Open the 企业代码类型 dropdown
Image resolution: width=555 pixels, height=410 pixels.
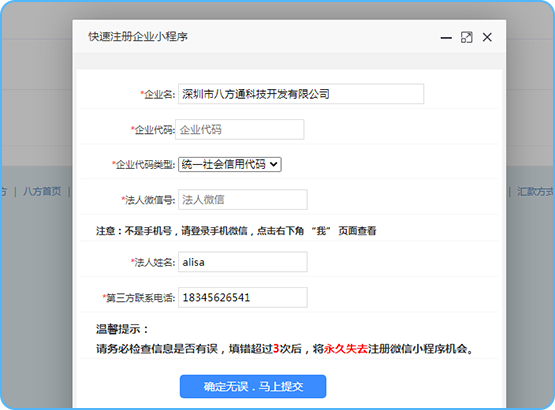230,164
